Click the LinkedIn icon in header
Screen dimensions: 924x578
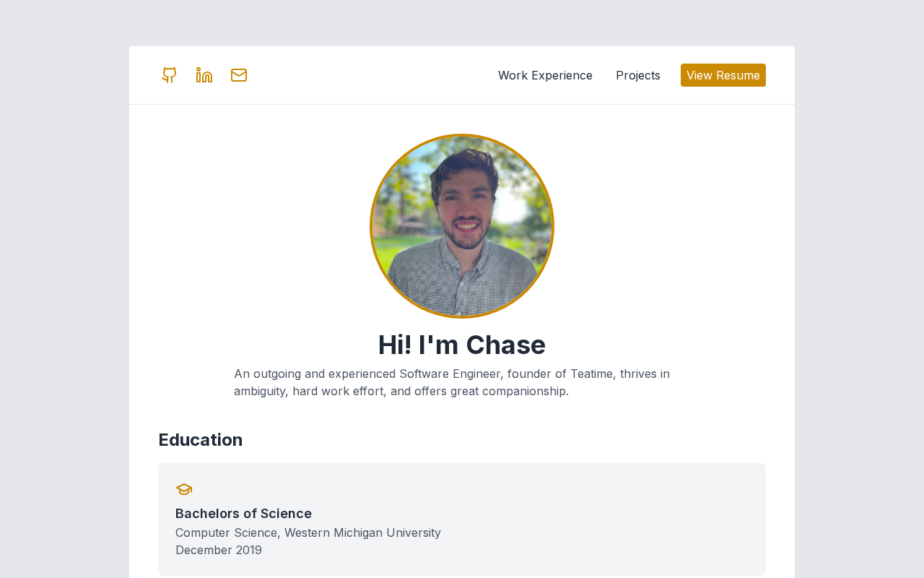click(x=204, y=75)
